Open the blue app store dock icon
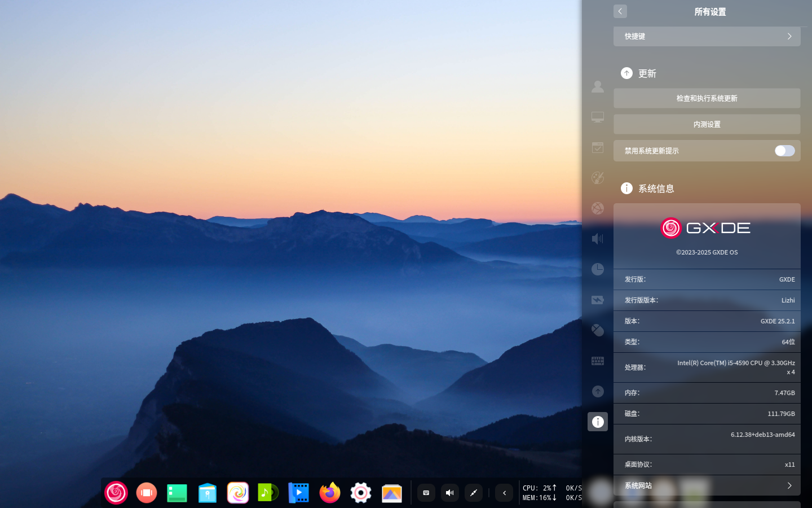Screen dimensions: 812x508 tap(208, 493)
